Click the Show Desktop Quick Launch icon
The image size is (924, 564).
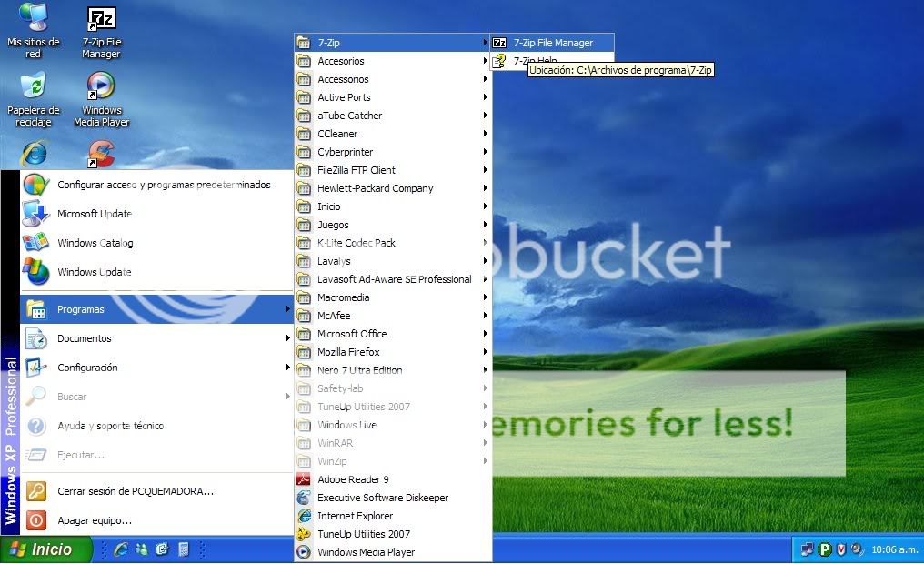pos(162,549)
